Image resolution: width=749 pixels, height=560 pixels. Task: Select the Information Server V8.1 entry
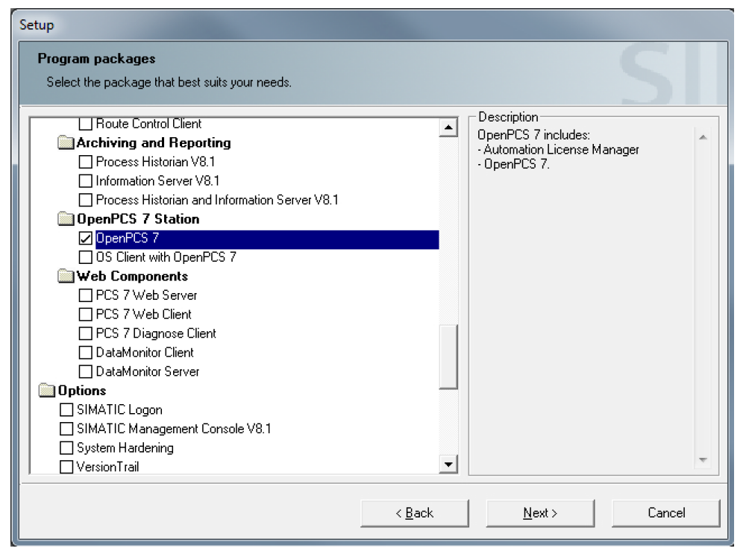tap(157, 180)
